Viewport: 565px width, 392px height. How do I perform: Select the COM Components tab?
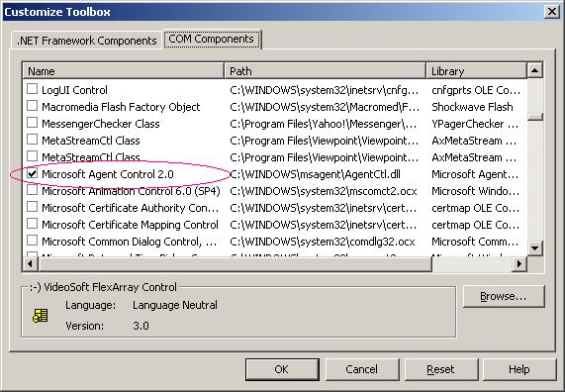tap(212, 39)
